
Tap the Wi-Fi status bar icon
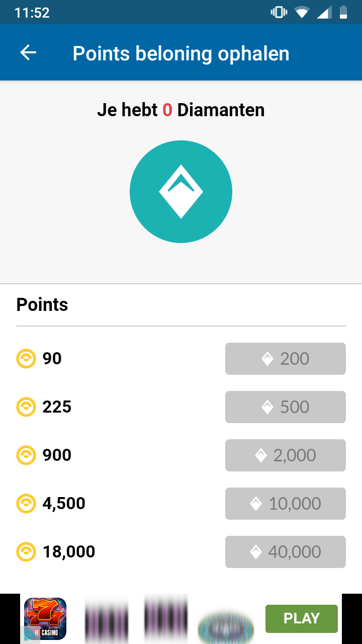coord(302,13)
